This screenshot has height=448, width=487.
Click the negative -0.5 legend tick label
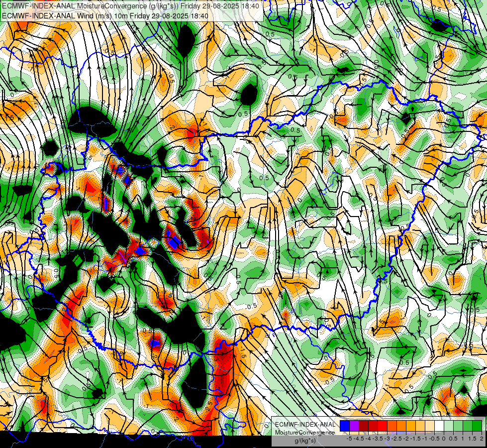click(434, 439)
